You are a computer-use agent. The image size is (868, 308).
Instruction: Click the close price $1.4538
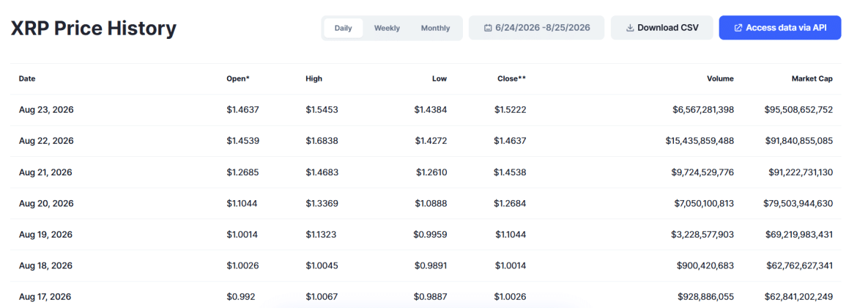511,172
